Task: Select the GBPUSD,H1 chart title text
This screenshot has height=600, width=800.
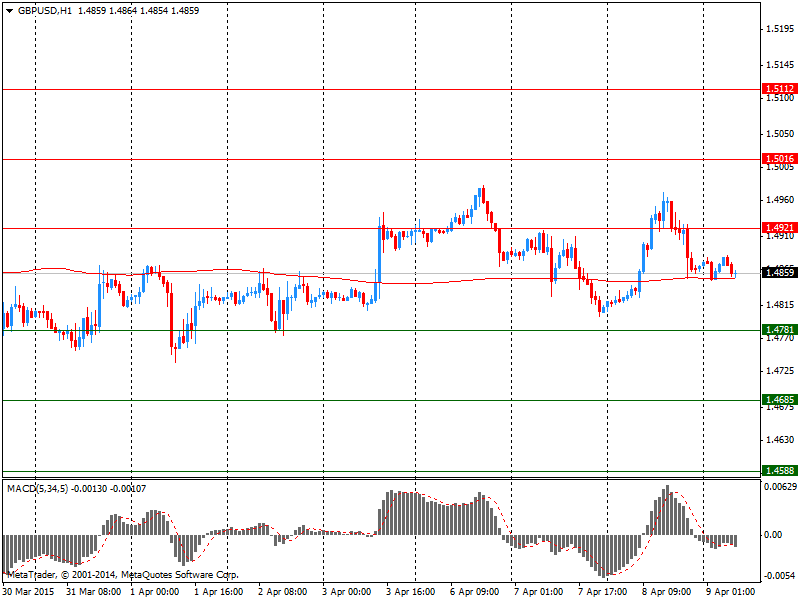Action: click(x=45, y=11)
